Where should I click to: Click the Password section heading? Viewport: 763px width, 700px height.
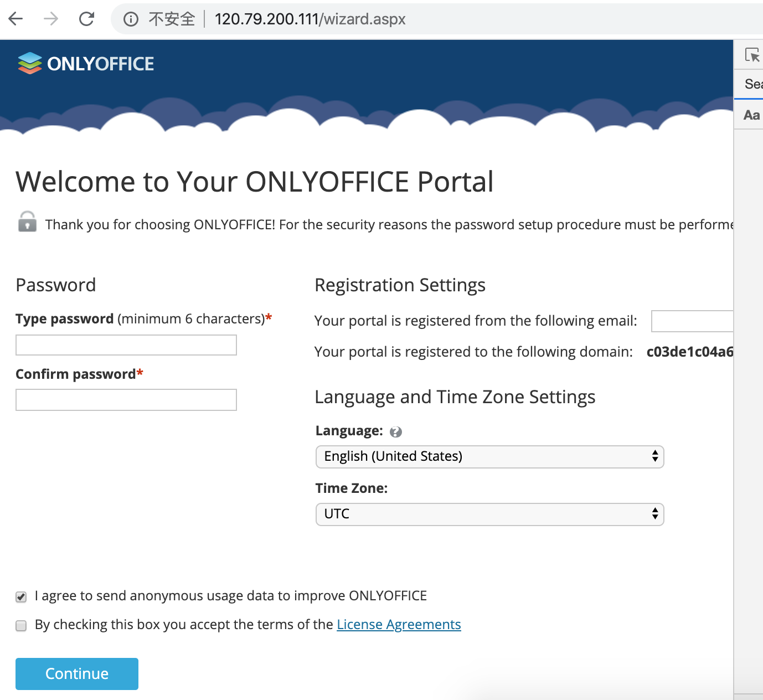(x=56, y=285)
